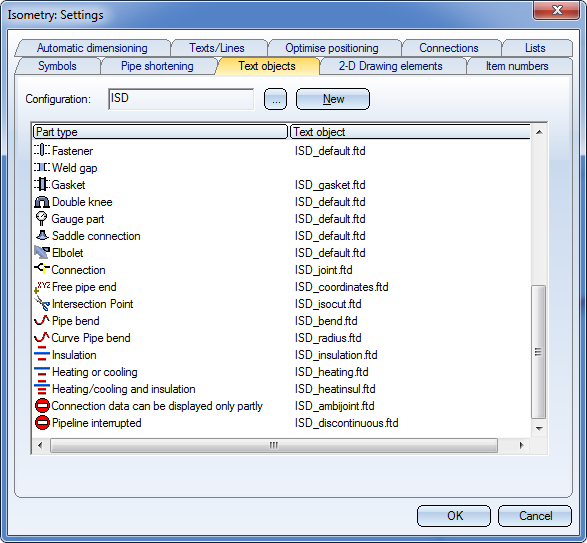
Task: Select the Gauge part icon
Action: point(42,219)
